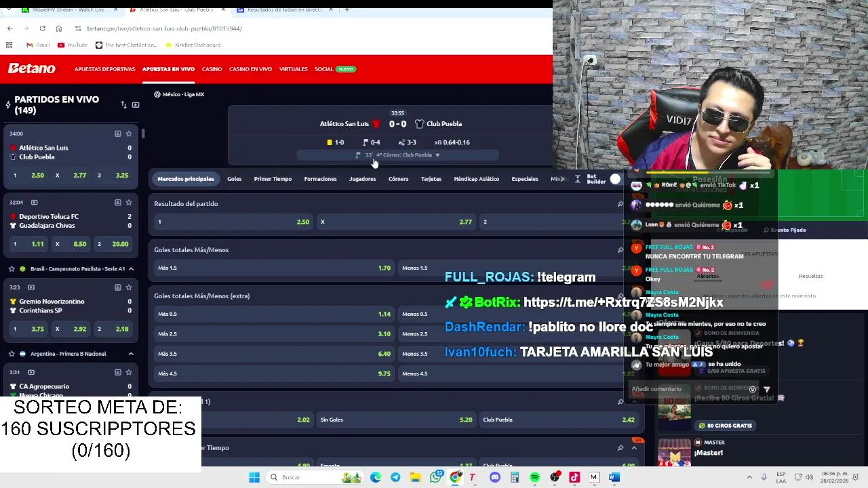Click 20.00 odds for Guadalajara Chivas win
868x488 pixels.
[113, 244]
